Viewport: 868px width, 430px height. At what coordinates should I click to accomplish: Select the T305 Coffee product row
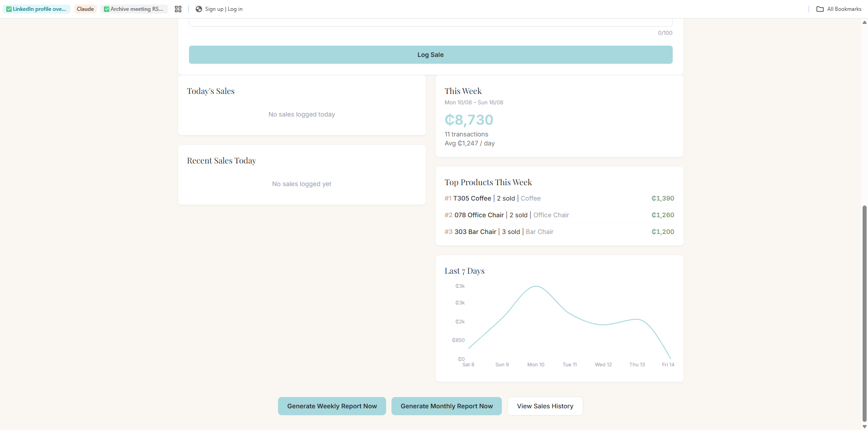(x=559, y=198)
